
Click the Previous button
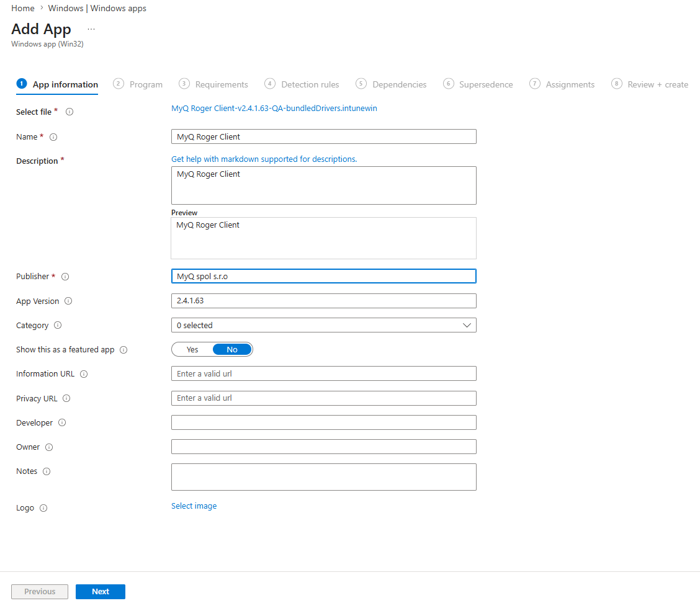point(40,592)
